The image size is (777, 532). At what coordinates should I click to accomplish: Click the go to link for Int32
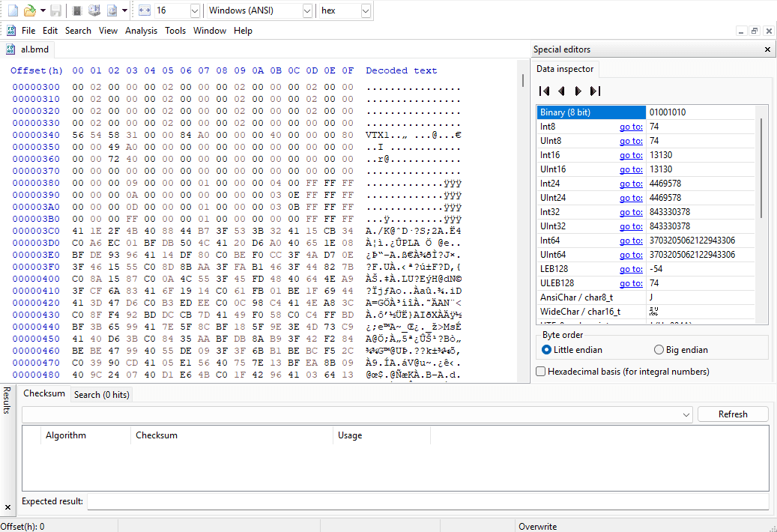coord(631,212)
